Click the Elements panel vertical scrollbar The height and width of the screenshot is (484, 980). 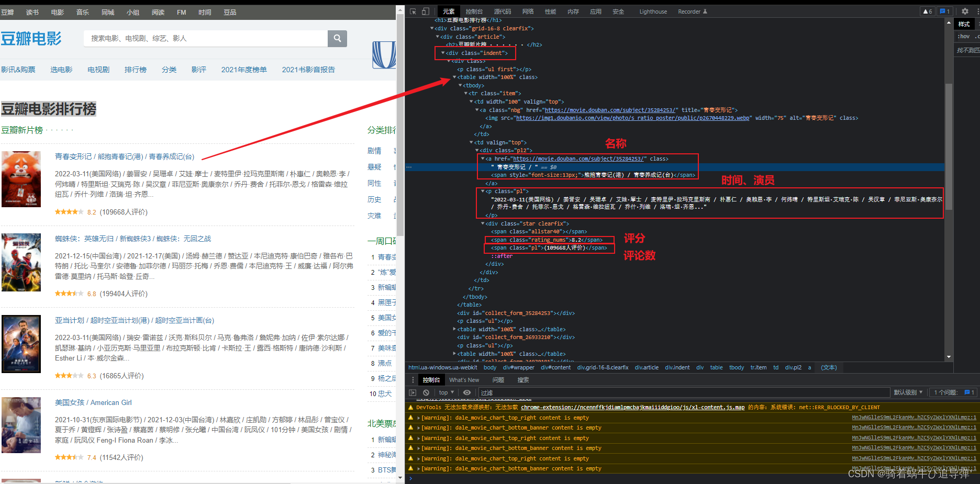click(x=949, y=147)
